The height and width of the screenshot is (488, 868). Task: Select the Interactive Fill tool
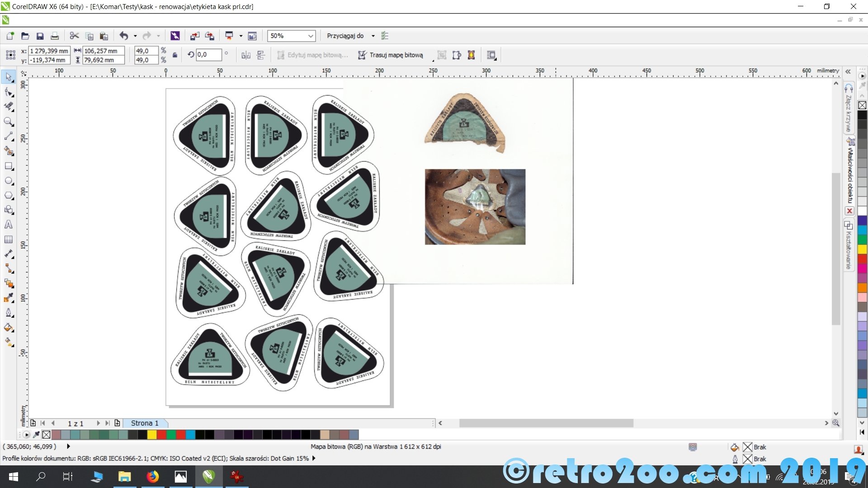pos(9,342)
